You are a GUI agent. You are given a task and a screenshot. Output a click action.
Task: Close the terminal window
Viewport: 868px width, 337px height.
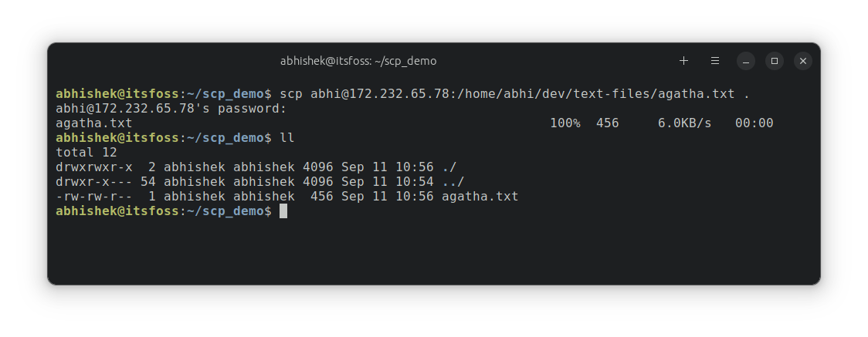[803, 60]
